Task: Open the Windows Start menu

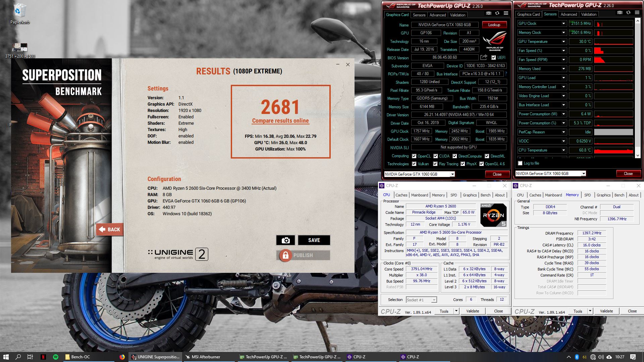Action: click(x=6, y=357)
